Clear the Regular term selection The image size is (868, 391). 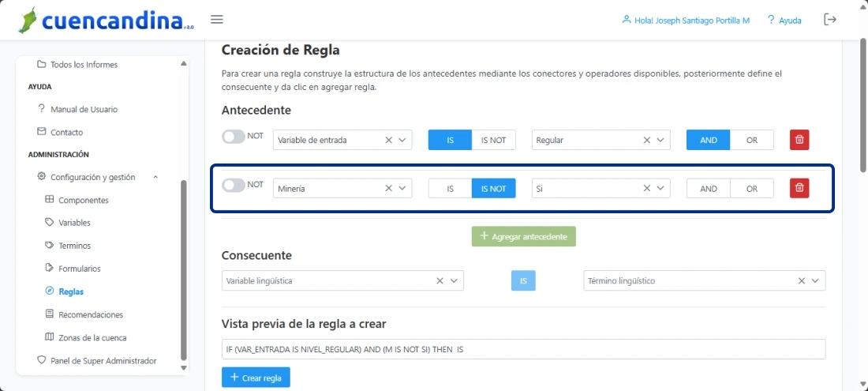click(x=647, y=140)
